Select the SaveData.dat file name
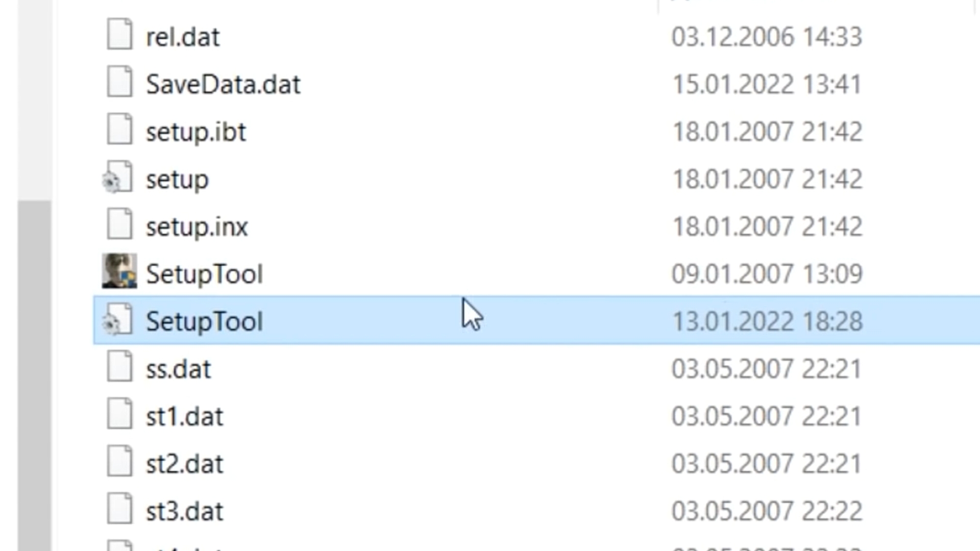 [223, 84]
